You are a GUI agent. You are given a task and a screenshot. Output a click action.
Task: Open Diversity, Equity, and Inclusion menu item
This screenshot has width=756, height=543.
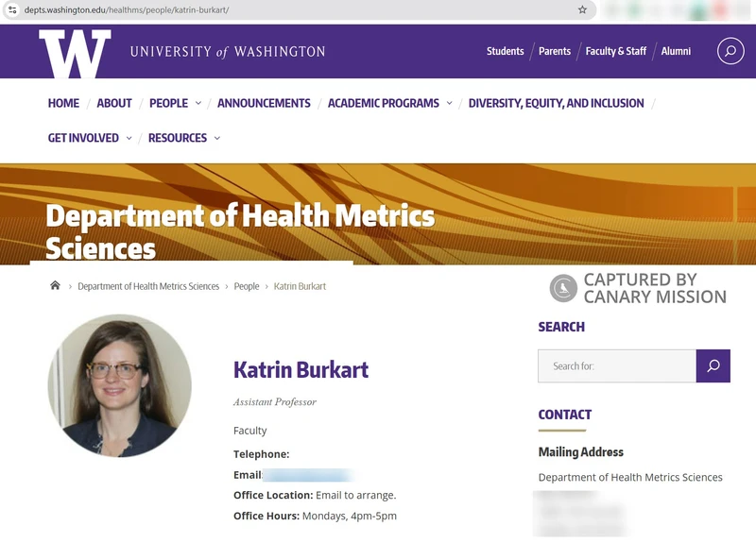point(556,103)
